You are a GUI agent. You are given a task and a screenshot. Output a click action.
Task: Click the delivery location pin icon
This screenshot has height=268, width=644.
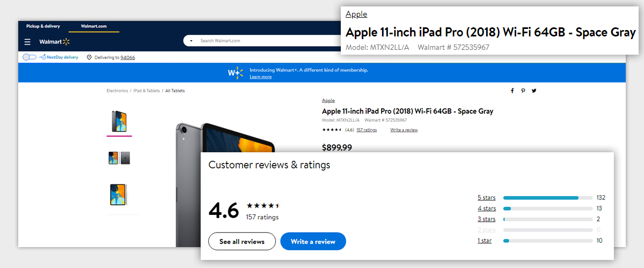coord(89,57)
